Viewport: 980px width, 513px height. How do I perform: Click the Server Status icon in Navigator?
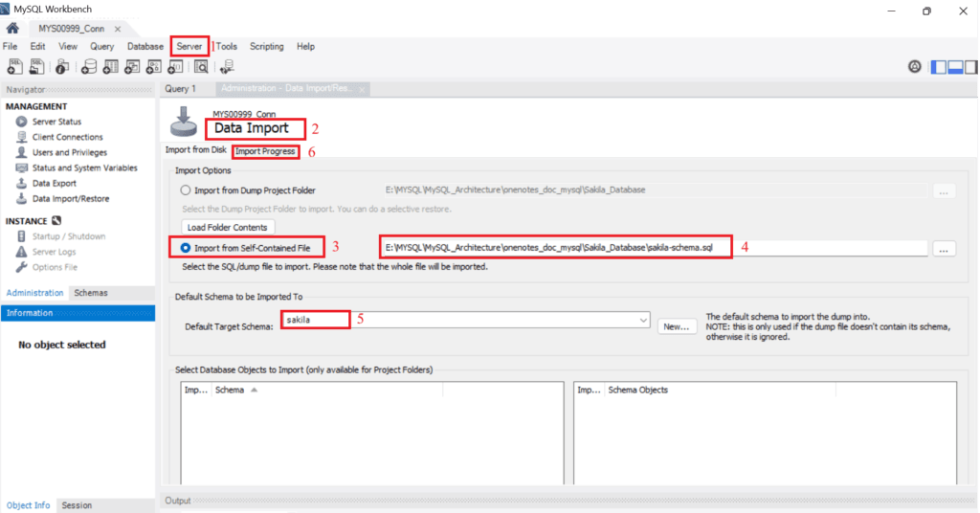[21, 122]
